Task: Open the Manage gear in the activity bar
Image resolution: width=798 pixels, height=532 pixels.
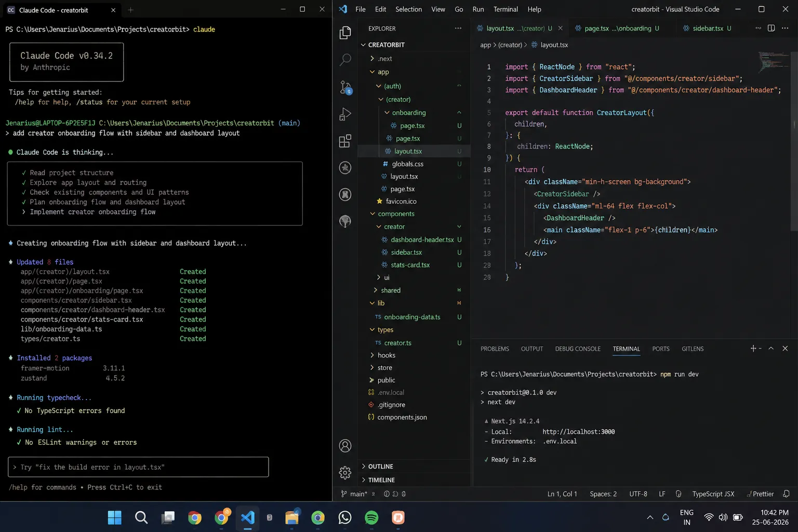Action: click(x=345, y=472)
